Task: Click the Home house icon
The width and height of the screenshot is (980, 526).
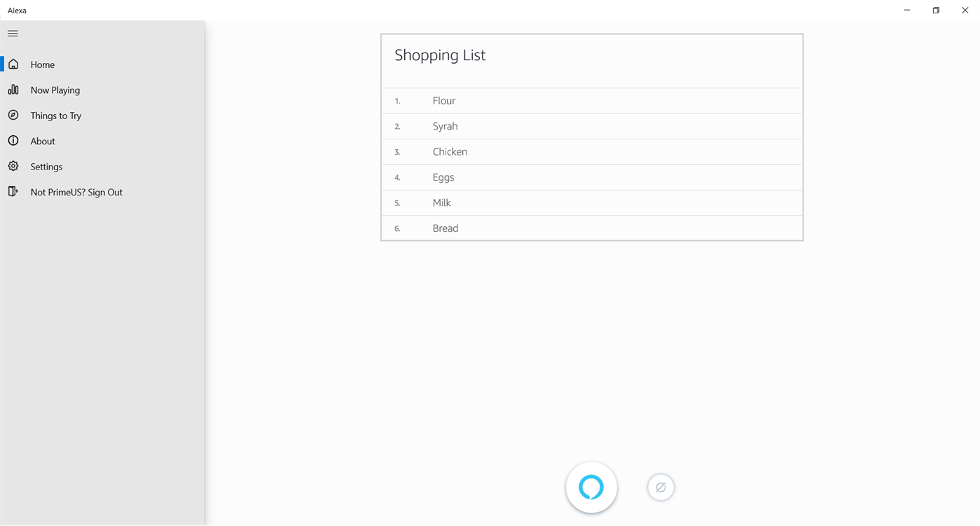Action: pos(13,64)
